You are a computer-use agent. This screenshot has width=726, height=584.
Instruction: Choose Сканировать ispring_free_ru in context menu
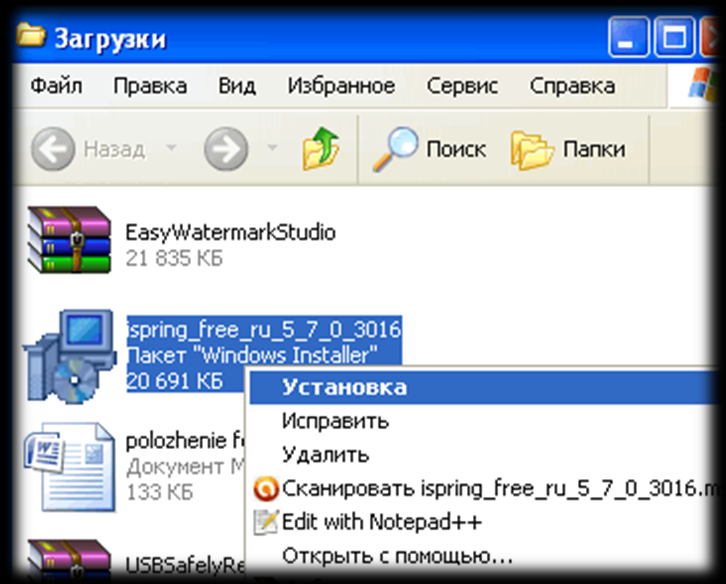click(x=484, y=488)
